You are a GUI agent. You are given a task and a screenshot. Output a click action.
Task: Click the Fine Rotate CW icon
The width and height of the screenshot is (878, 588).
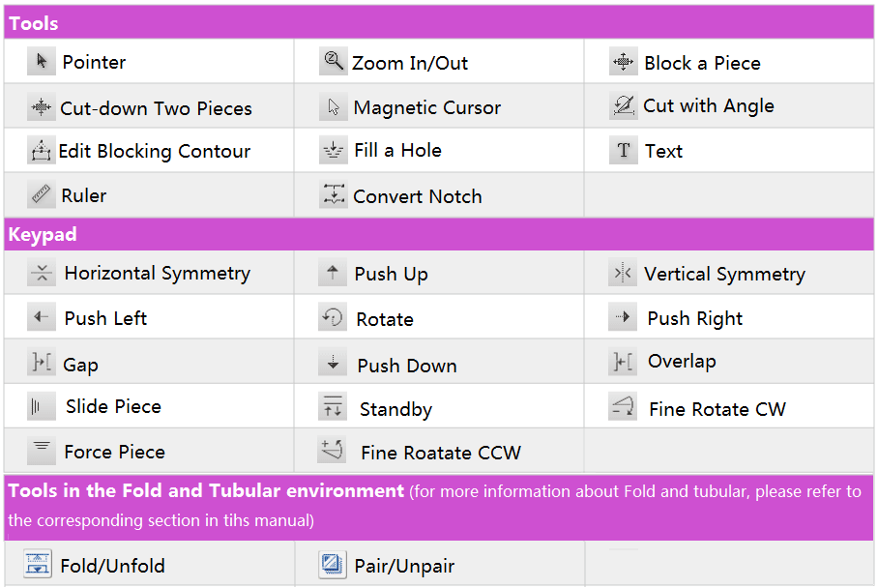[x=624, y=408]
